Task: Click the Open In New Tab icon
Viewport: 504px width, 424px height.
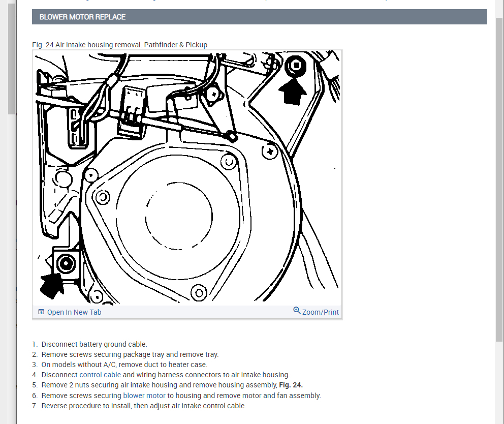Action: point(41,312)
